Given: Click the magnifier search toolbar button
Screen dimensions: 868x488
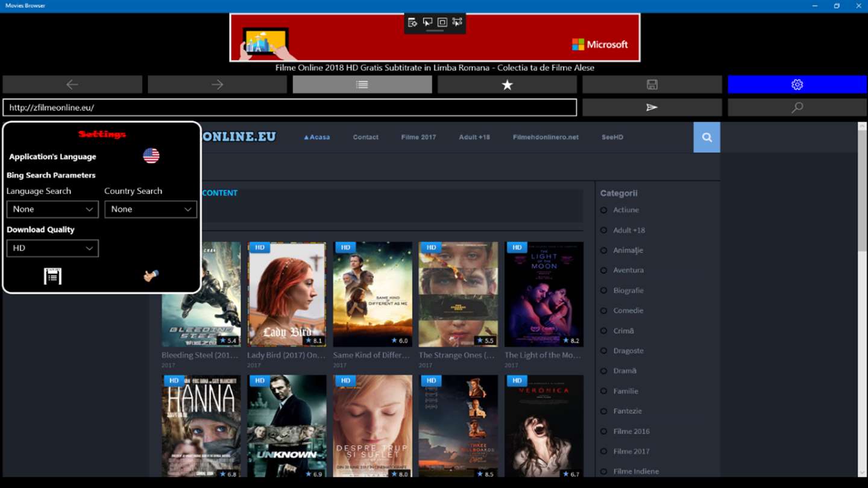Looking at the screenshot, I should coord(797,107).
